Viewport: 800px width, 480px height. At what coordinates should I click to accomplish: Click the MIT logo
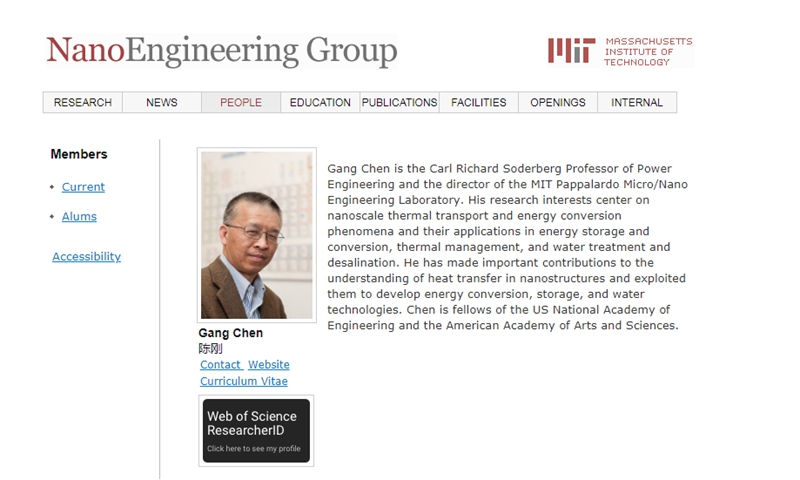(619, 51)
